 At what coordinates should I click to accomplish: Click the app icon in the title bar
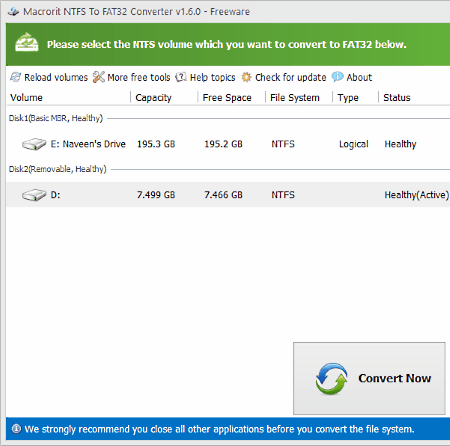[13, 12]
